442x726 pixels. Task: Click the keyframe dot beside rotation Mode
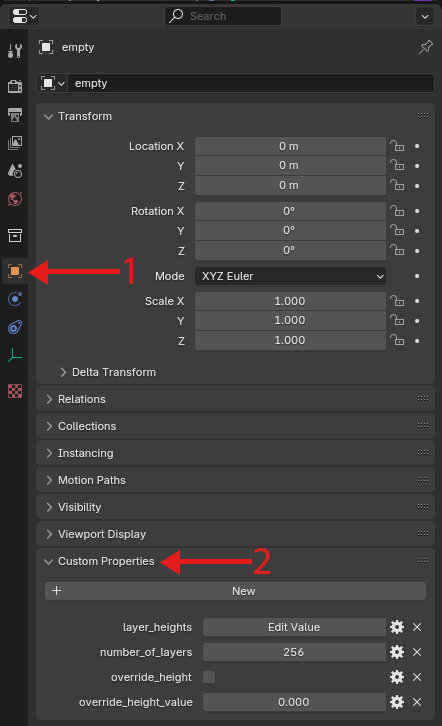tap(417, 276)
